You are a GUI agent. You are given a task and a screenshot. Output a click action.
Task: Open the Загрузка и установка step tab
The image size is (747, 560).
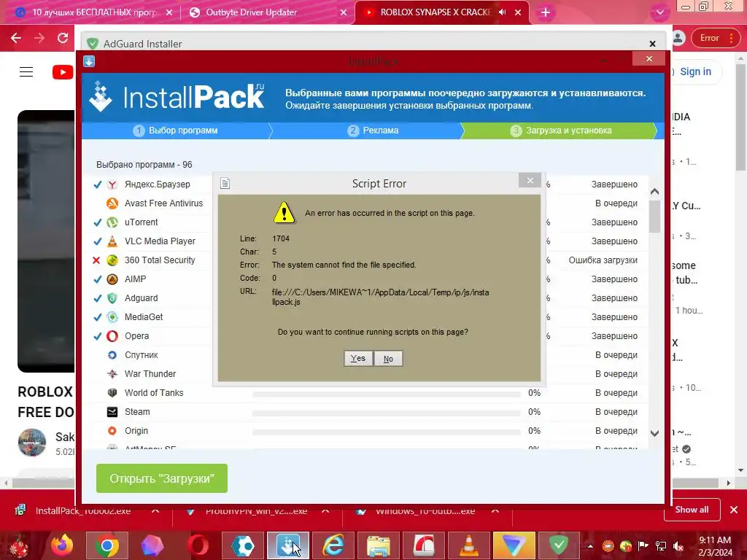point(561,131)
